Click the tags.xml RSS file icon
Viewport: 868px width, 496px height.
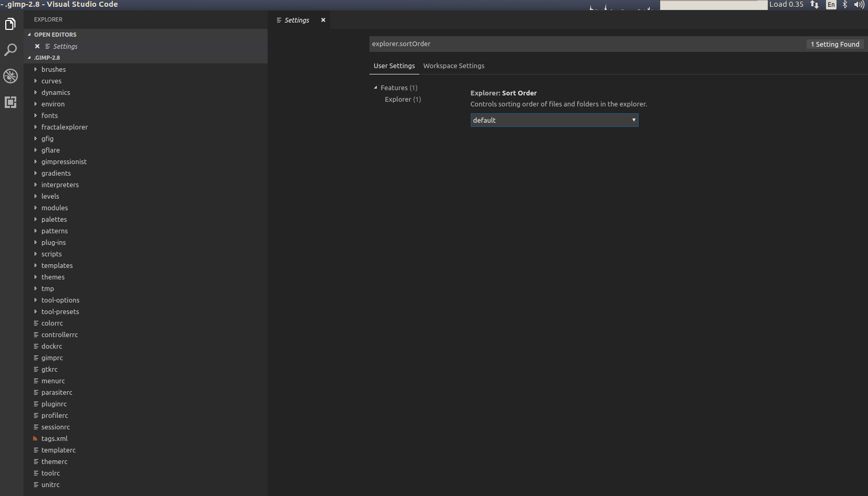36,439
